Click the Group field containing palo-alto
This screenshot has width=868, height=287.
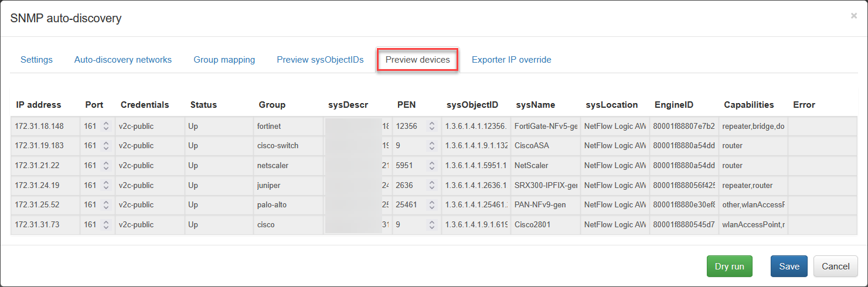tap(287, 205)
